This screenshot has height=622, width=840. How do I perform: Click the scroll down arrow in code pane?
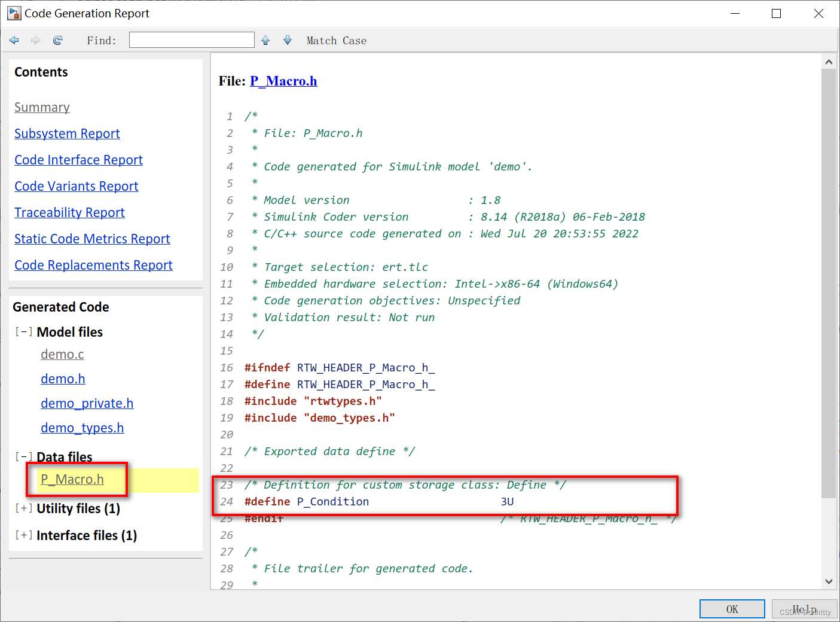tap(829, 581)
